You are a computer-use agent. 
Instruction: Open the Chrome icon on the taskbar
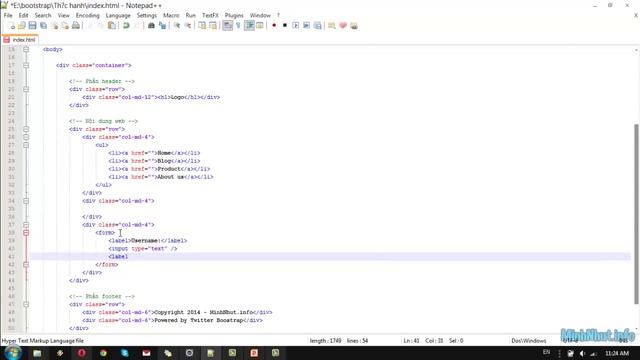(103, 353)
